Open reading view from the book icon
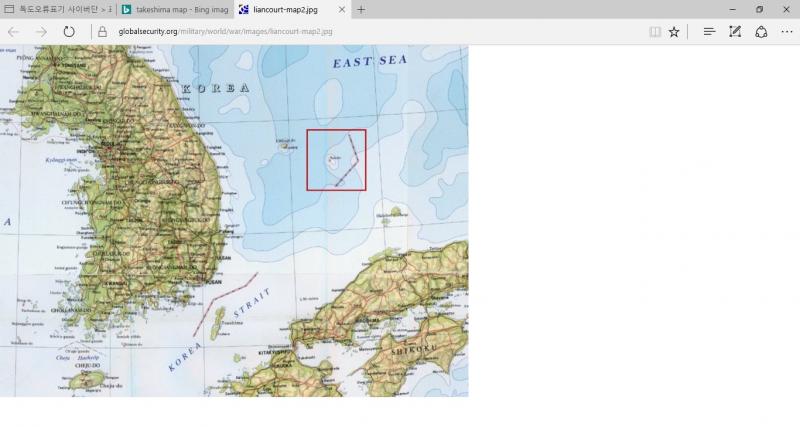800x427 pixels. tap(655, 32)
